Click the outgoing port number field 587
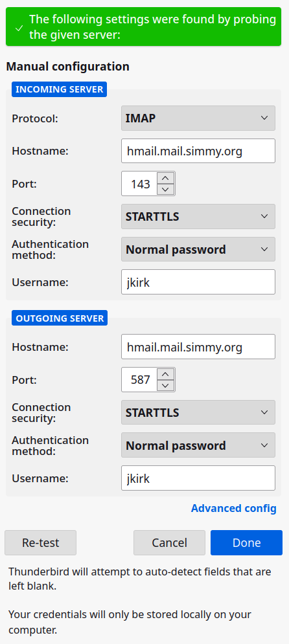The width and height of the screenshot is (289, 644). click(139, 379)
